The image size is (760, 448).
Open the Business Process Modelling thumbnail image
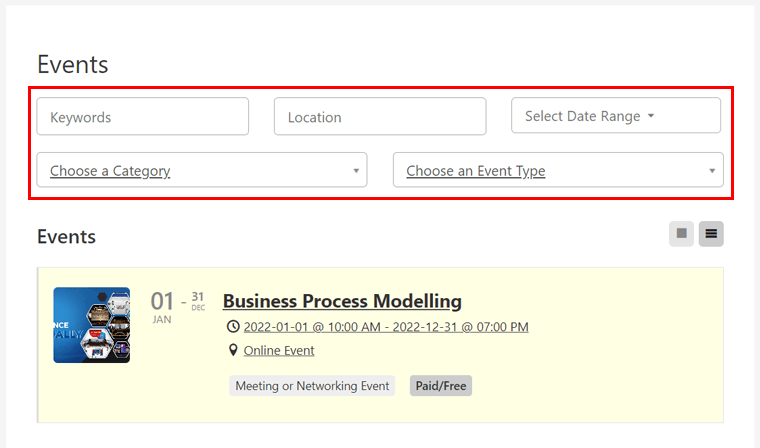point(91,325)
